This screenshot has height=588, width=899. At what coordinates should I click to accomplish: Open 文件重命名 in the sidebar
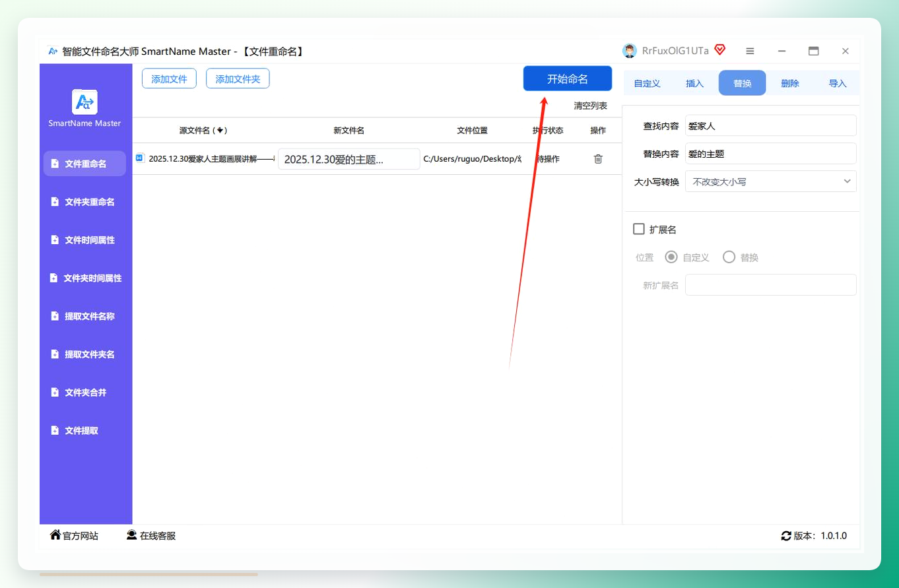point(84,164)
